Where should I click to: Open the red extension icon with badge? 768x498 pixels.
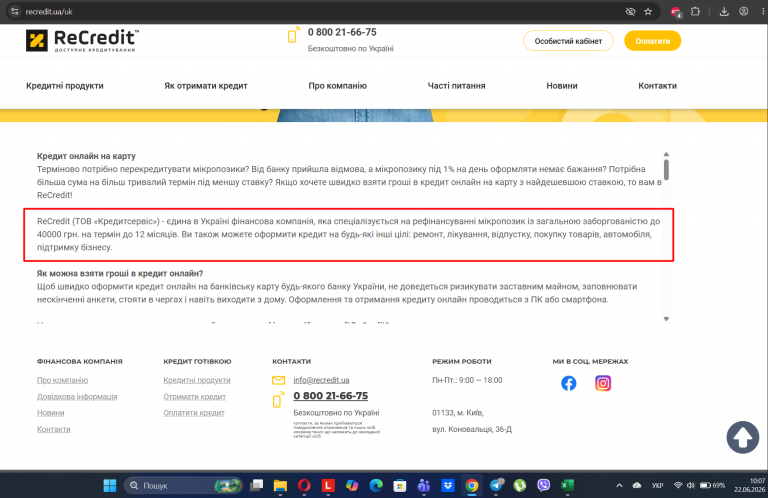[x=676, y=12]
